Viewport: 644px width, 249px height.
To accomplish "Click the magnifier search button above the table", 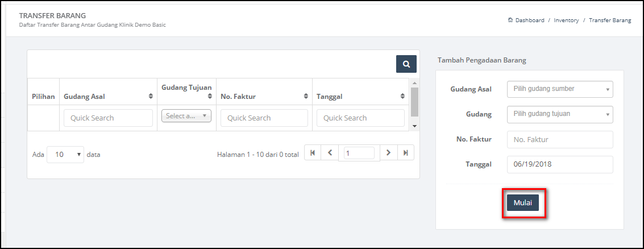I will 406,64.
